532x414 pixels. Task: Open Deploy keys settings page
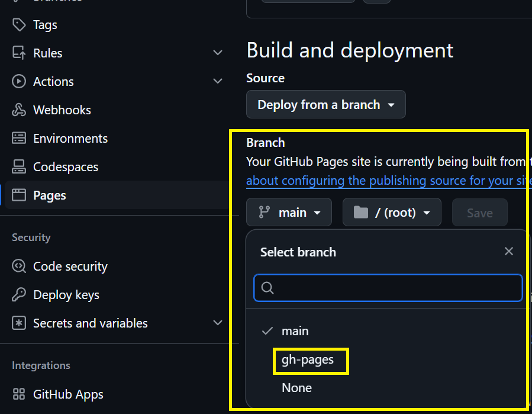(66, 295)
